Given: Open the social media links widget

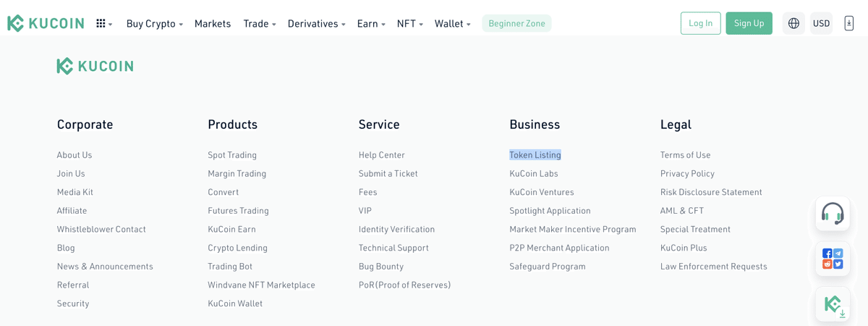Looking at the screenshot, I should click(x=833, y=259).
